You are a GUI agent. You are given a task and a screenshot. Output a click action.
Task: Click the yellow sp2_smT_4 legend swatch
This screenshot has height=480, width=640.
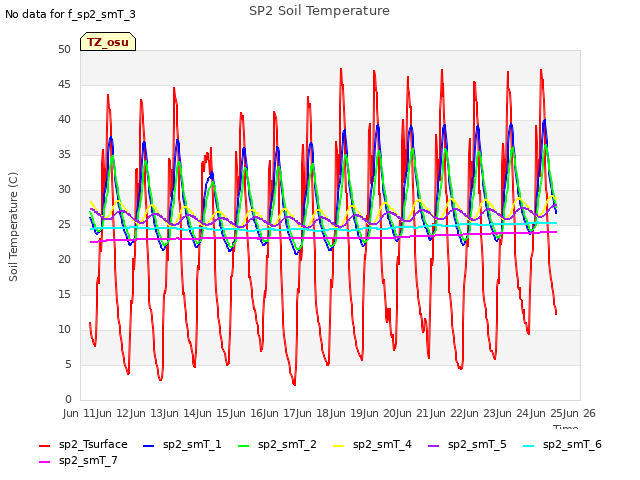tap(338, 446)
